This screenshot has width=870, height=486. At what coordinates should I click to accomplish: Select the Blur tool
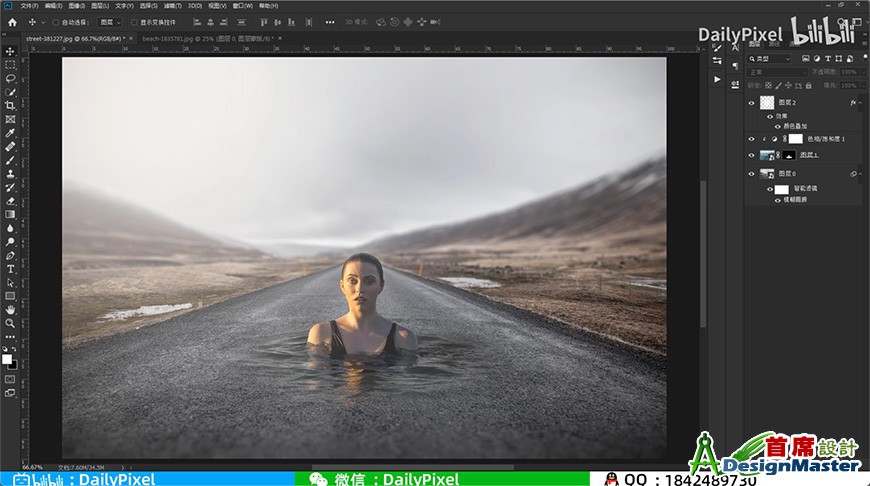pyautogui.click(x=10, y=228)
